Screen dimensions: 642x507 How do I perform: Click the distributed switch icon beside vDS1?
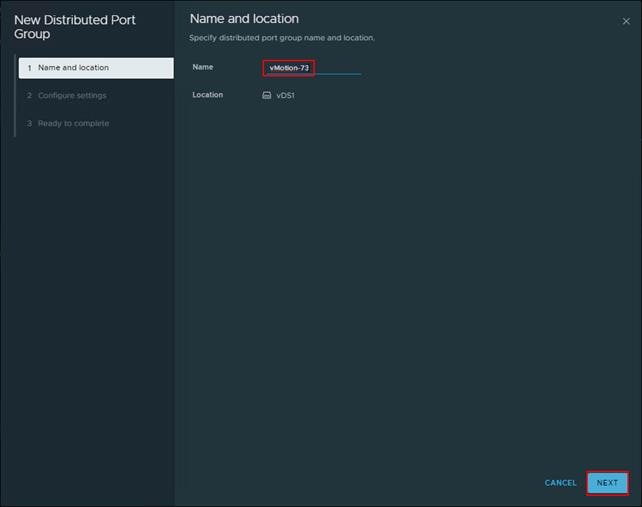pyautogui.click(x=267, y=95)
